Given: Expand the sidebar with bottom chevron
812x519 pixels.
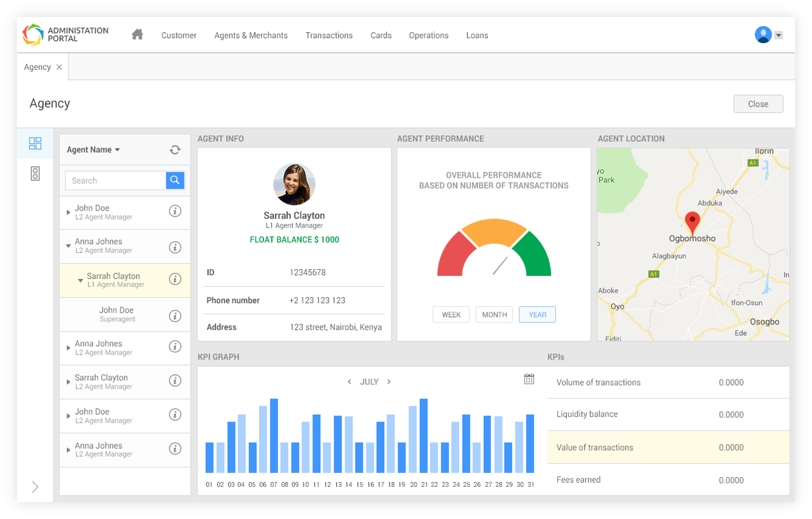Looking at the screenshot, I should coord(35,487).
